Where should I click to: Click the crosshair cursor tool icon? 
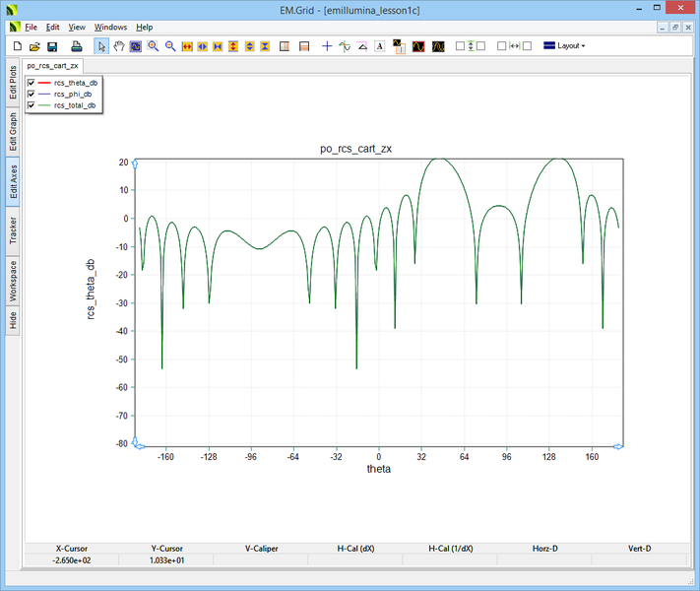(x=327, y=46)
